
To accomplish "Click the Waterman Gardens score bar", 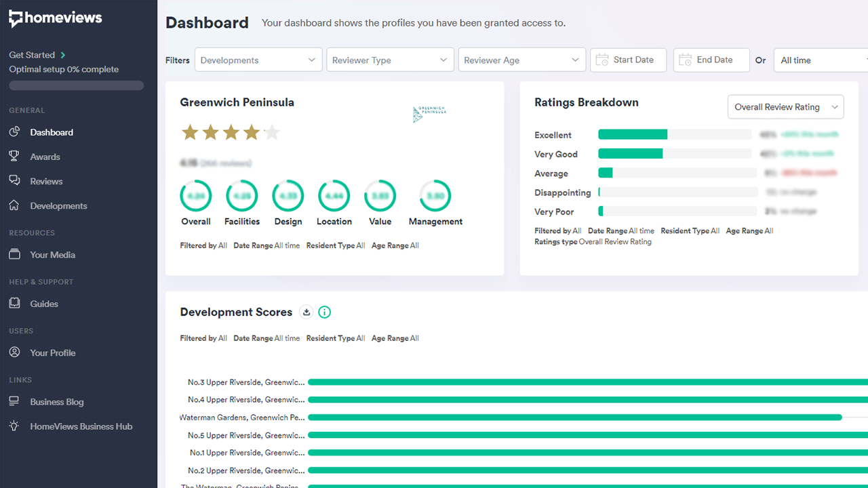I will (x=575, y=418).
